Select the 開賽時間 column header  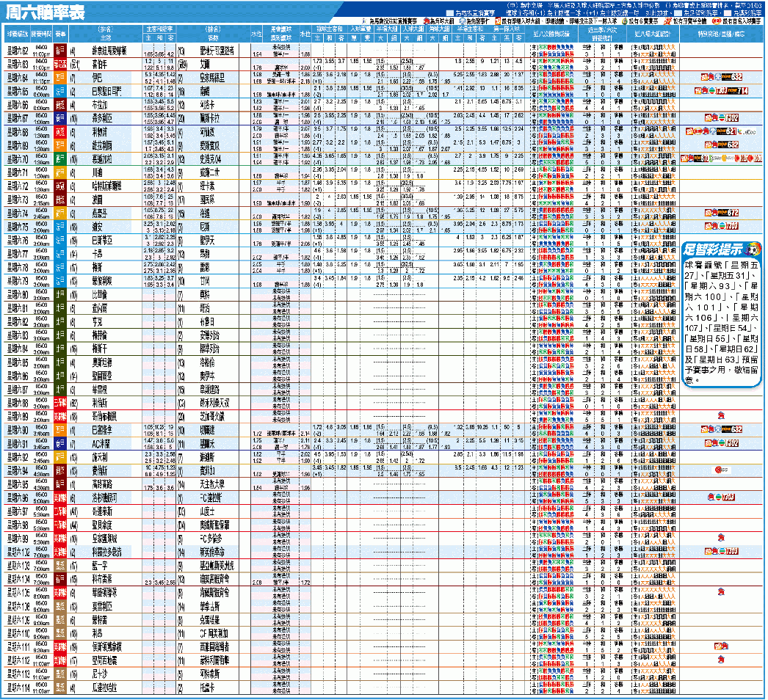41,34
